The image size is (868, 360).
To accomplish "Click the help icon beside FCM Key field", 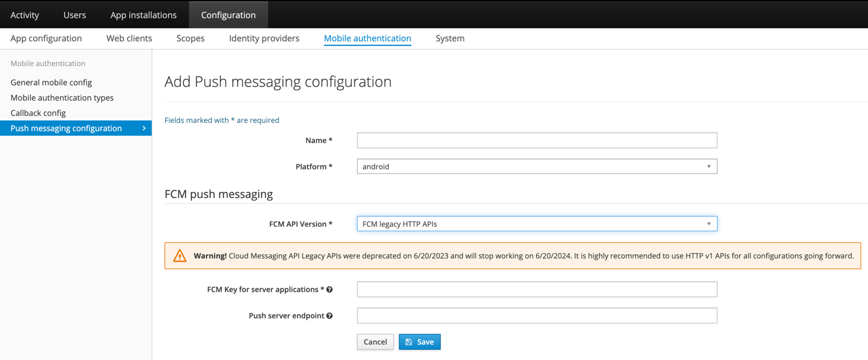I will pos(329,289).
